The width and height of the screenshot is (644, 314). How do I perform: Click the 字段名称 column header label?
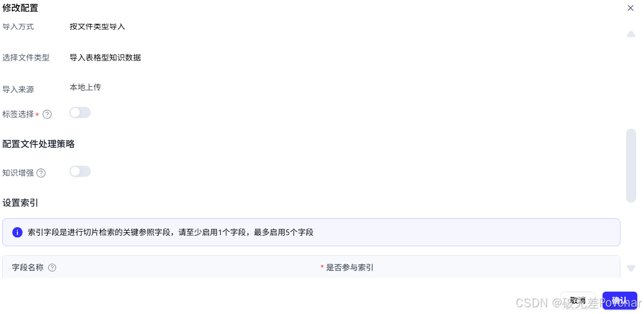tap(27, 268)
